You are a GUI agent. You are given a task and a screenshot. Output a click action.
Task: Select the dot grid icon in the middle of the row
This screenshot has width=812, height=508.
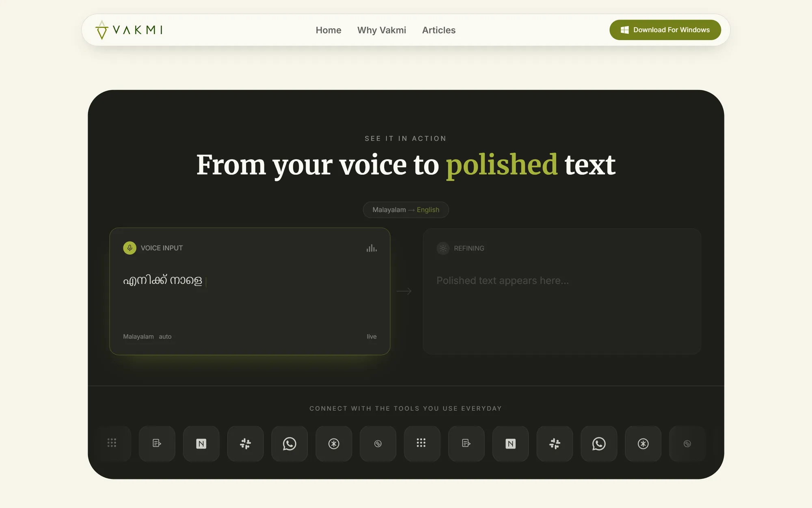point(422,444)
